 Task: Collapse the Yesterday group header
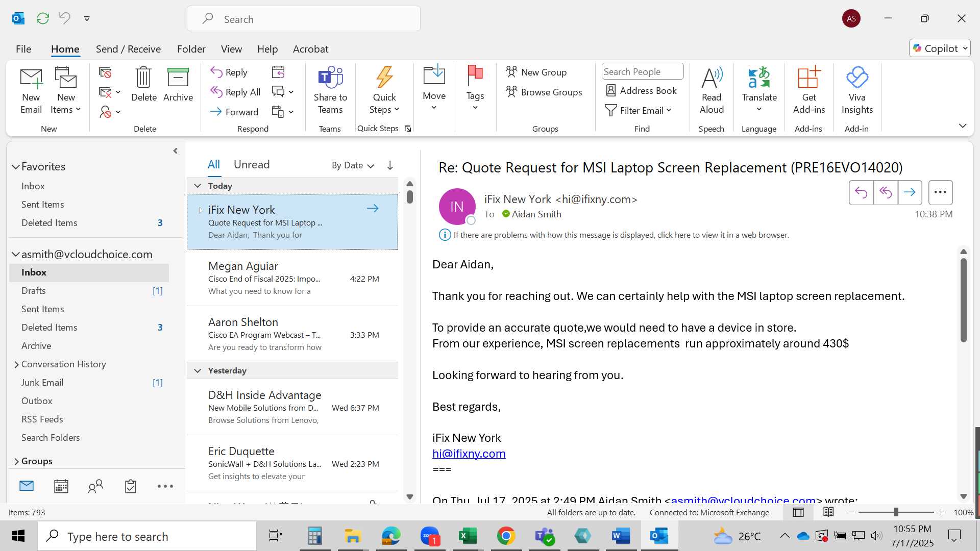(x=198, y=370)
